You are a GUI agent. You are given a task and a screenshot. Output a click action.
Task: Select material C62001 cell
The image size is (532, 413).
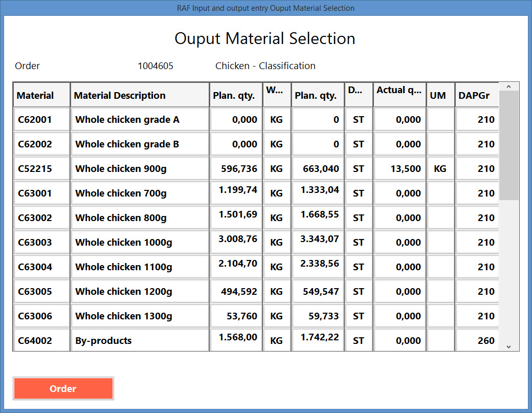(41, 120)
